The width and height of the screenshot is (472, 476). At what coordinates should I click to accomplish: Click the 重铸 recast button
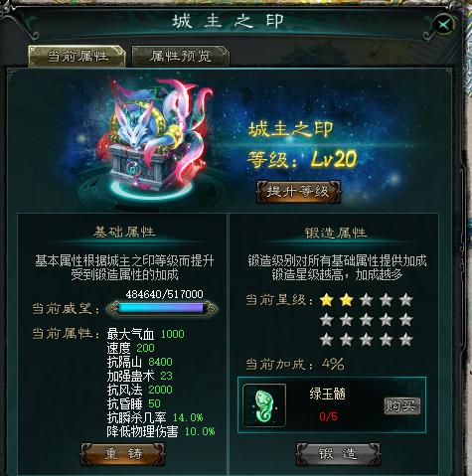pyautogui.click(x=123, y=454)
